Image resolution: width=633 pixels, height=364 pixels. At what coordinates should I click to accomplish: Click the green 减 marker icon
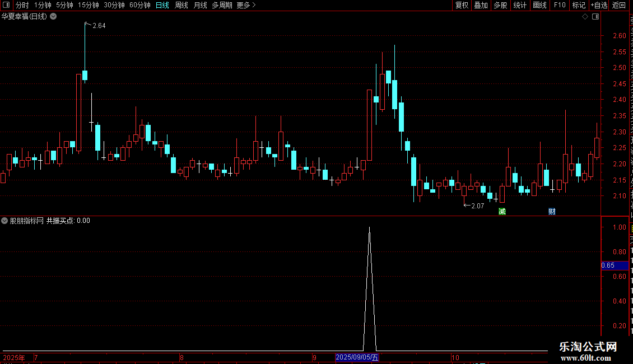pos(502,212)
